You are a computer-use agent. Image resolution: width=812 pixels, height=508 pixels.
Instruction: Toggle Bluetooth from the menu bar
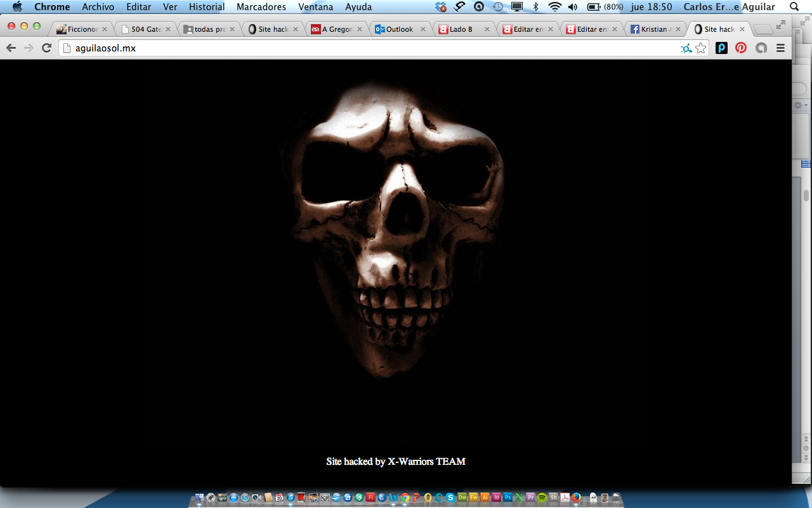pyautogui.click(x=535, y=7)
